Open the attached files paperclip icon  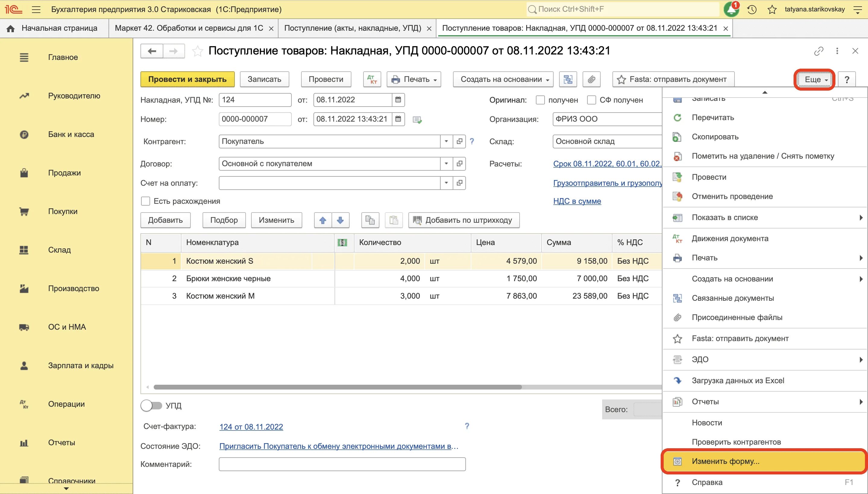591,79
